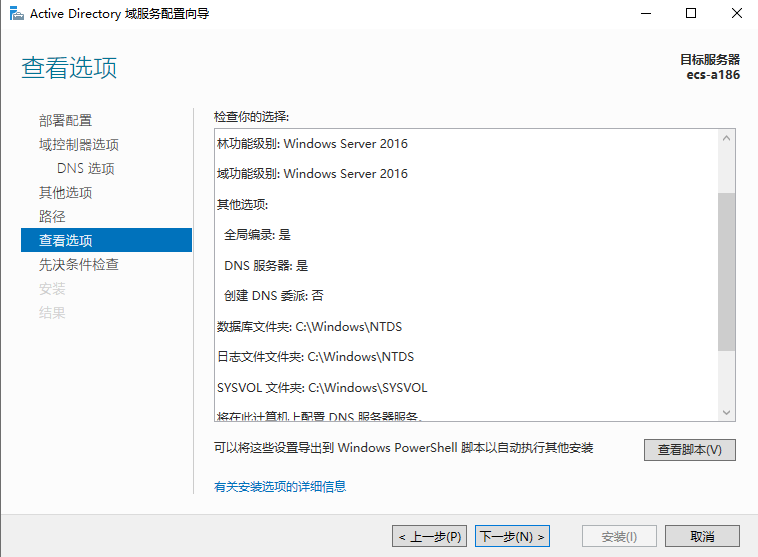Image resolution: width=758 pixels, height=557 pixels.
Task: Click the target server name ecs-a186
Action: click(713, 75)
